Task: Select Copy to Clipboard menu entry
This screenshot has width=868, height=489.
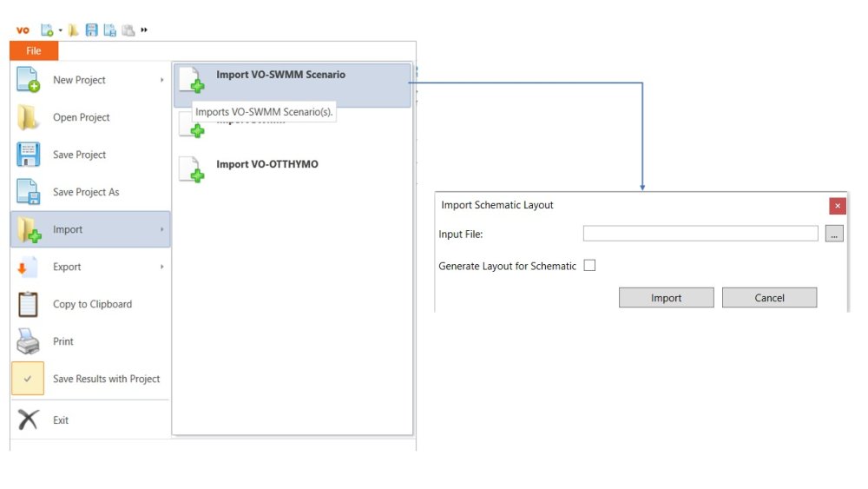Action: click(x=90, y=304)
